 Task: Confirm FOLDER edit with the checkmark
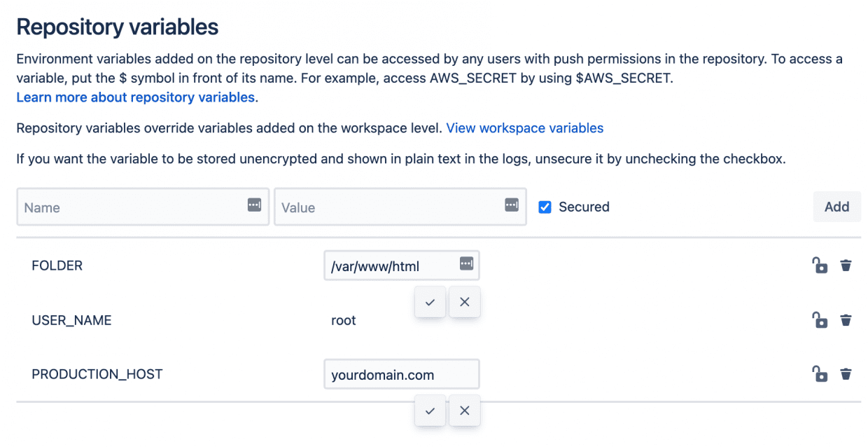pyautogui.click(x=430, y=302)
